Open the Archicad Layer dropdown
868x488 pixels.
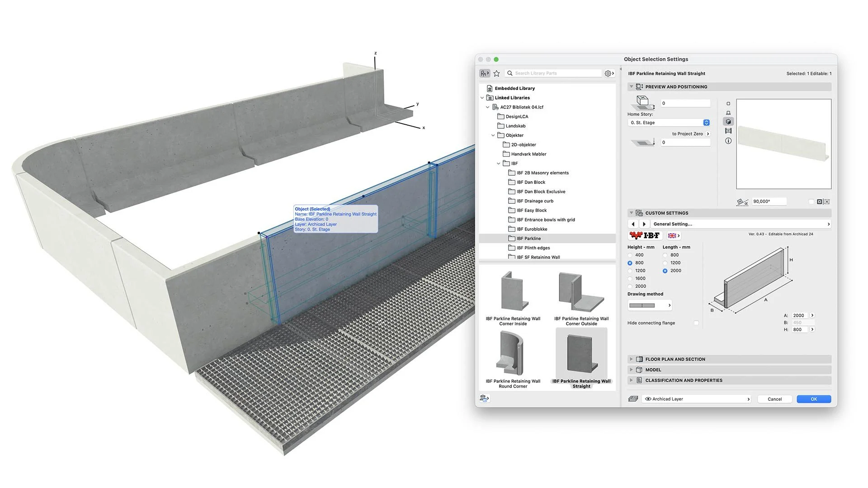696,399
